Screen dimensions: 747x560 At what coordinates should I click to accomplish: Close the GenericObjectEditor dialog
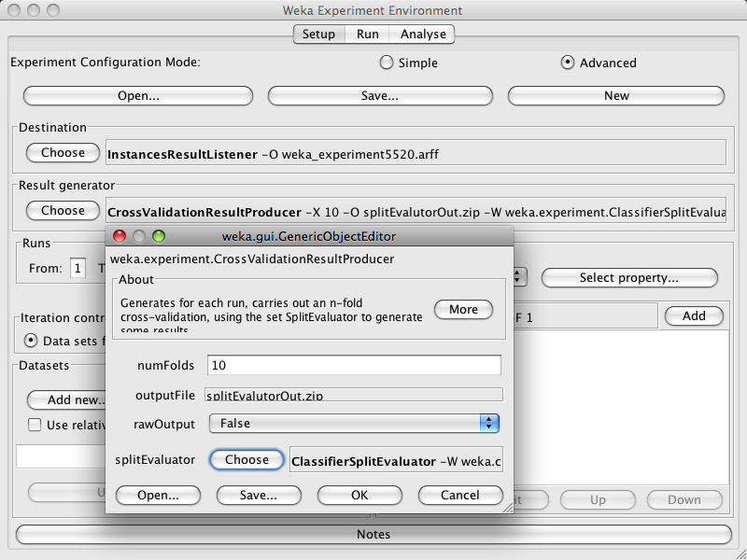[120, 236]
